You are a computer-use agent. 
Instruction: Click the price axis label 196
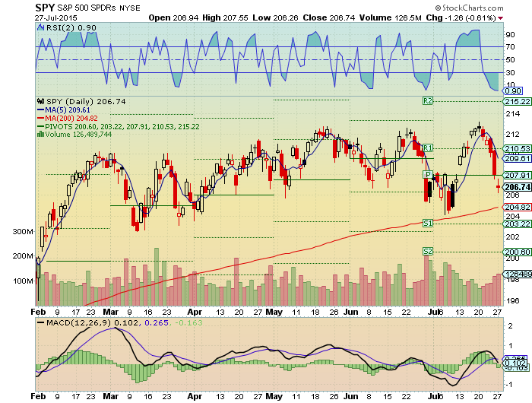click(513, 301)
